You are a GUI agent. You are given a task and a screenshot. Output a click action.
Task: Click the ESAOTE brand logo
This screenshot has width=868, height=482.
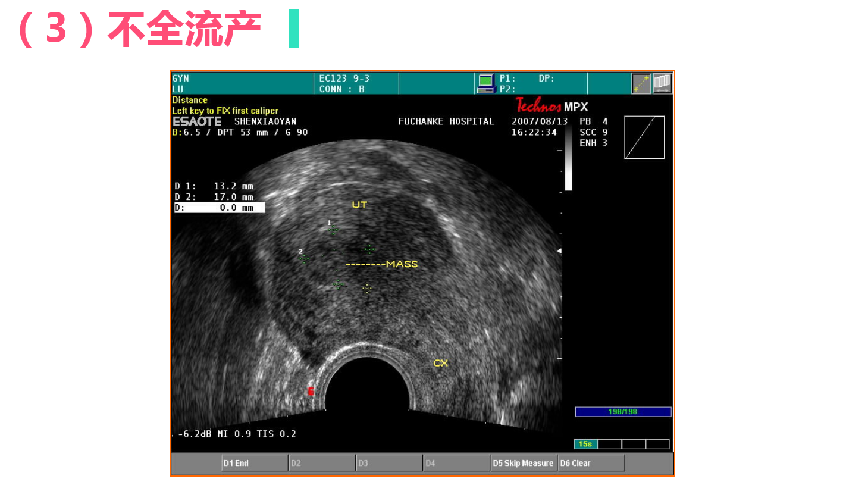(197, 121)
